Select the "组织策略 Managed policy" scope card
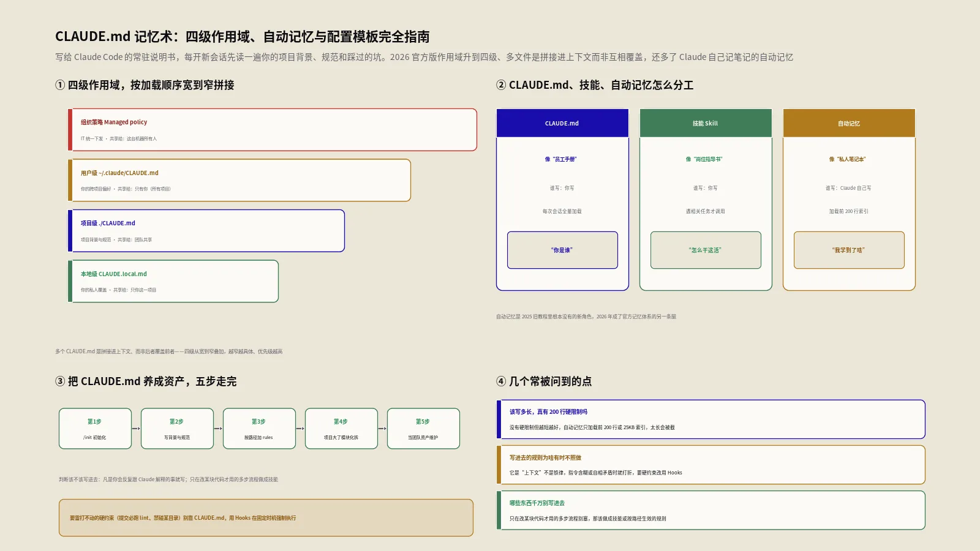This screenshot has height=551, width=980. tap(272, 130)
